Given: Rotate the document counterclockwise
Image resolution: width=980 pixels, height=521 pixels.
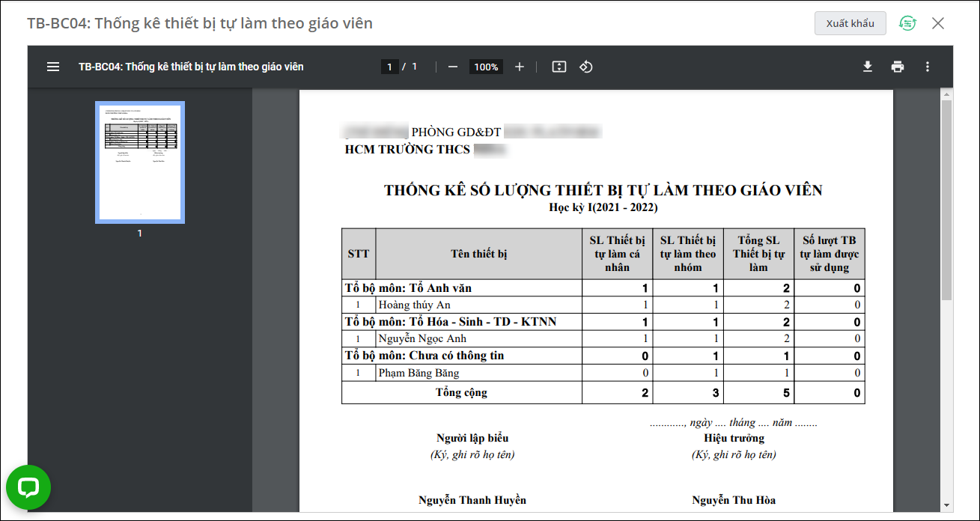Looking at the screenshot, I should click(586, 67).
